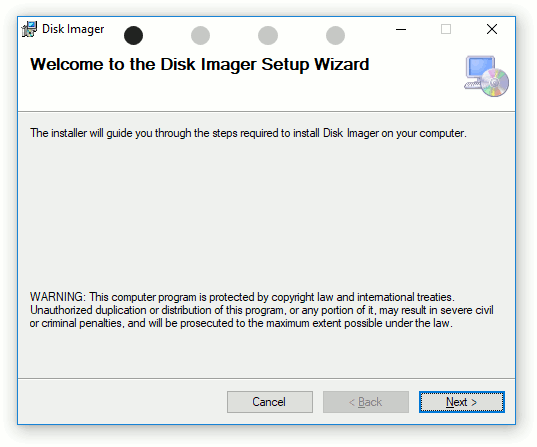Click the Disk Imager title bar text
This screenshot has height=447, width=537.
tap(73, 29)
